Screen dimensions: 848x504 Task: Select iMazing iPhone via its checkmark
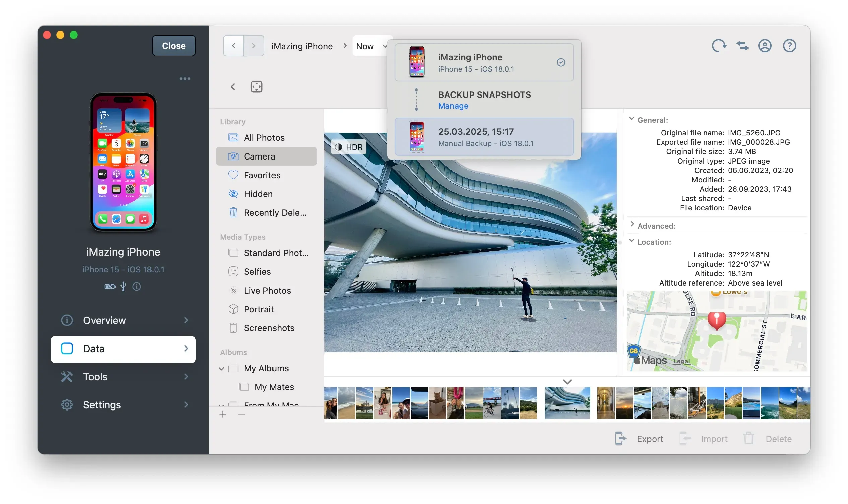point(561,62)
